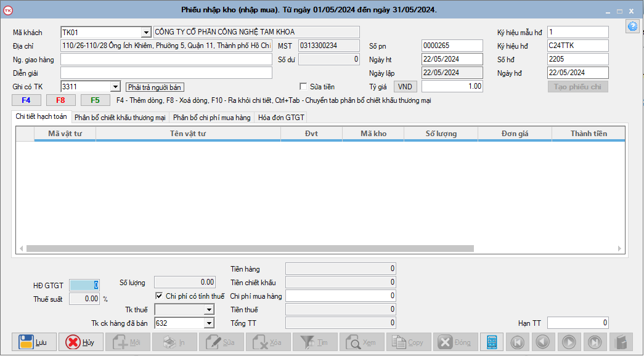Open the calculator icon in bottom toolbar
Screen dimensions: 644x356
pyautogui.click(x=492, y=342)
